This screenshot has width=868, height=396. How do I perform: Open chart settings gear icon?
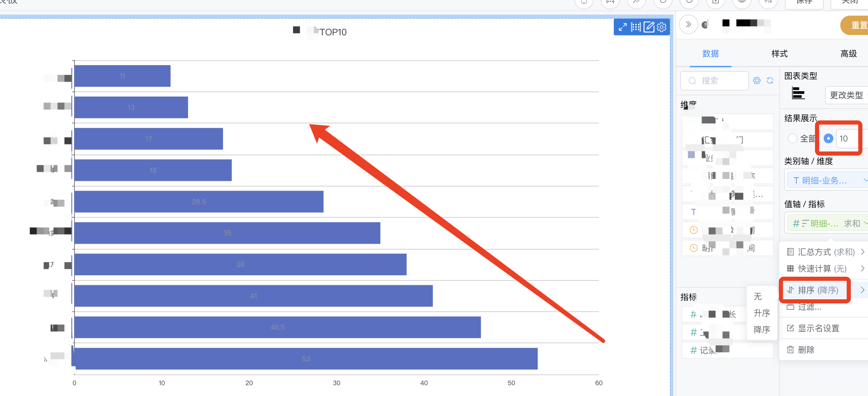[x=662, y=27]
